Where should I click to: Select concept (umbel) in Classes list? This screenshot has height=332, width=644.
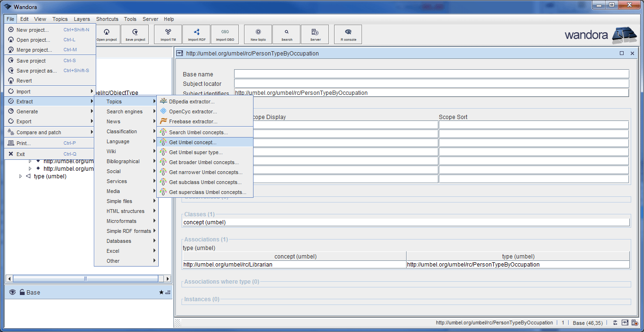[x=406, y=222]
